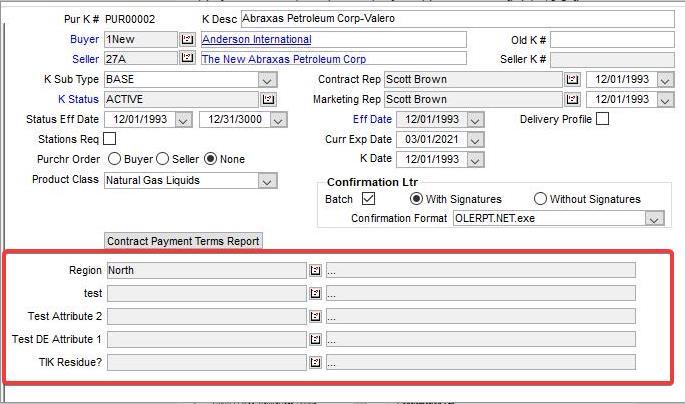Open the Marketing Rep lookup icon
685x404 pixels.
572,100
